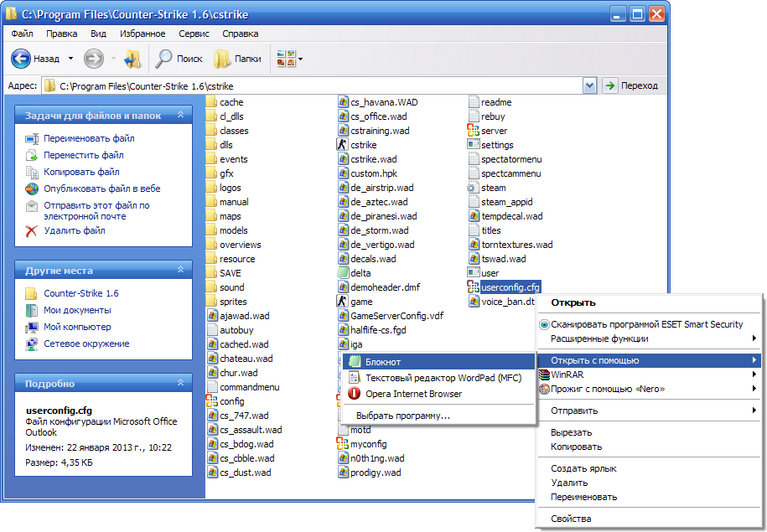Select Копировать in the context menu
This screenshot has height=532, width=767.
click(x=649, y=447)
